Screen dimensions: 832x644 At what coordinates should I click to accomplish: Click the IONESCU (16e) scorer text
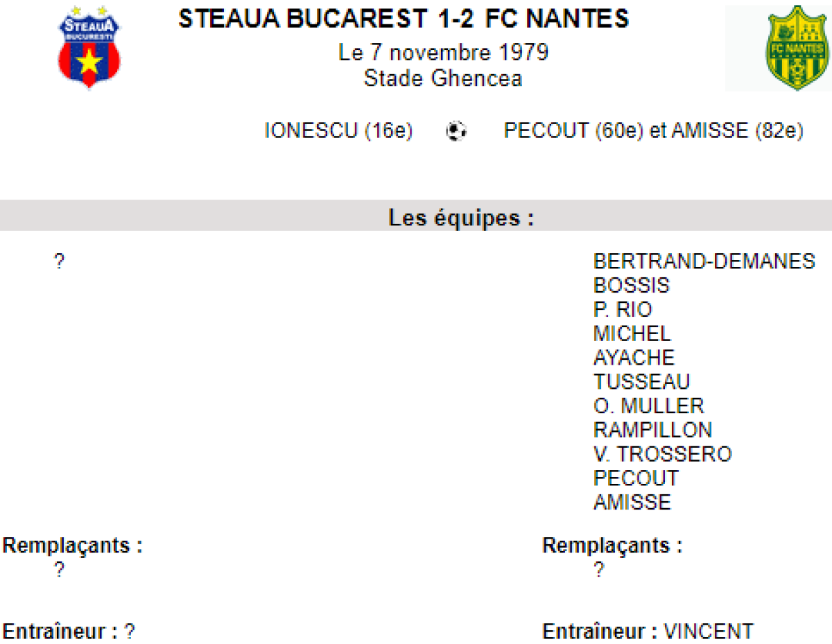click(338, 131)
